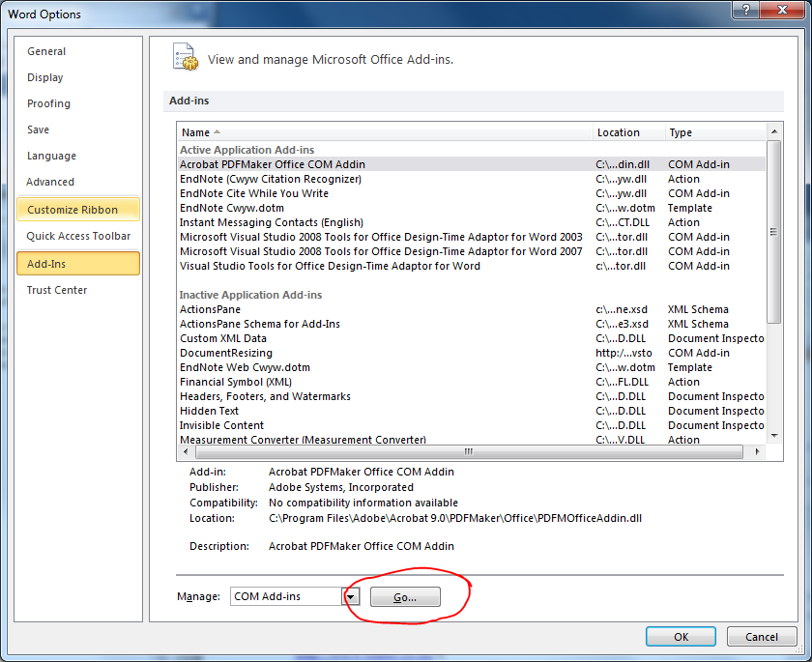Open Customize Ribbon settings
The height and width of the screenshot is (662, 812).
[78, 210]
